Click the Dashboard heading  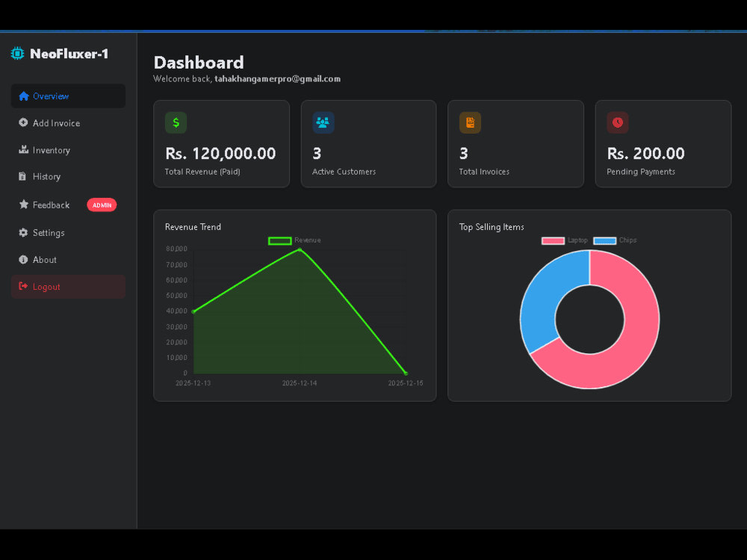pyautogui.click(x=199, y=63)
